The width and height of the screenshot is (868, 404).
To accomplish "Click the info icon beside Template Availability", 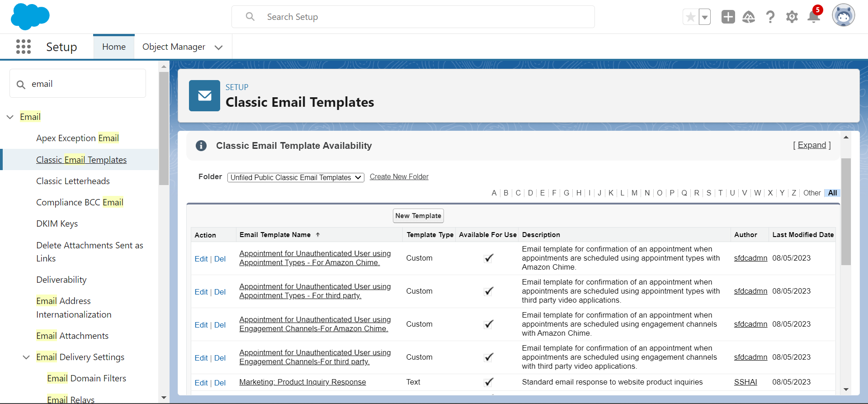I will pyautogui.click(x=201, y=146).
